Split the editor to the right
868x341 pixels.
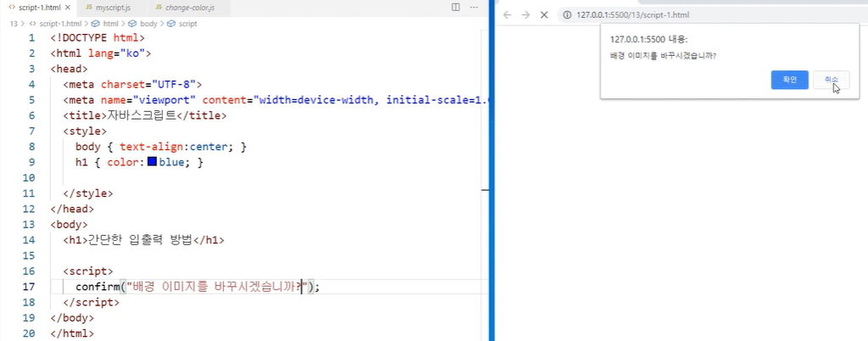[x=456, y=7]
